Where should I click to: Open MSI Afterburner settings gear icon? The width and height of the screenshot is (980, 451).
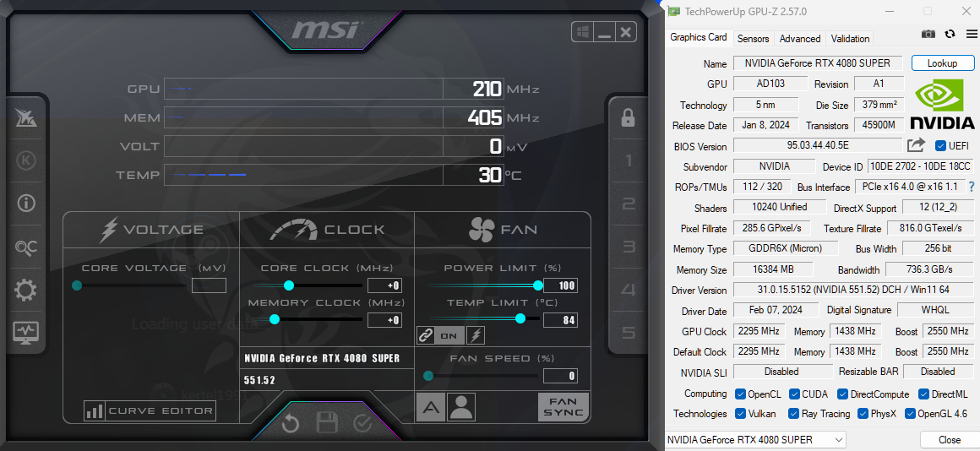click(25, 290)
